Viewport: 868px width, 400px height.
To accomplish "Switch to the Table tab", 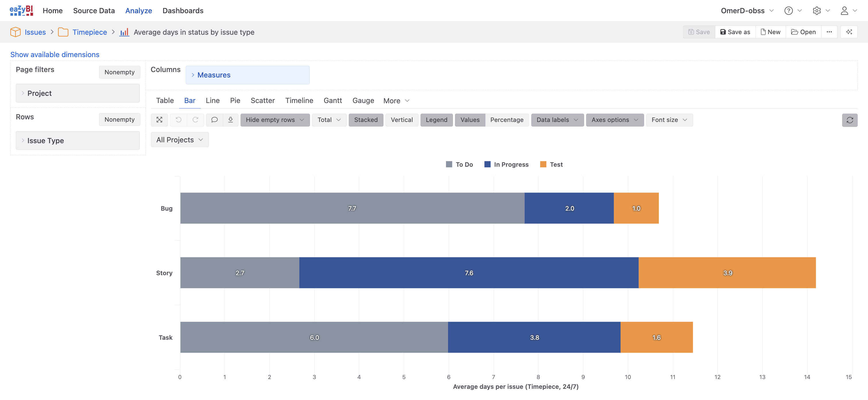I will pyautogui.click(x=165, y=101).
